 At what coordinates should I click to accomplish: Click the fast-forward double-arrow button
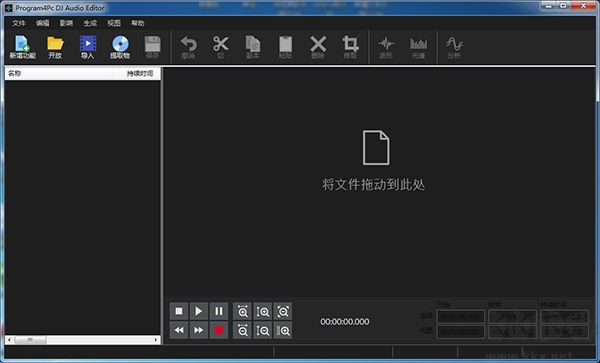click(x=199, y=330)
